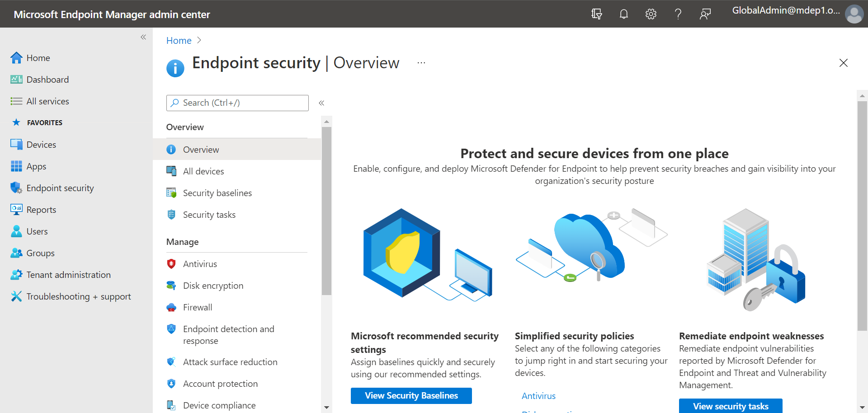Collapse the Endpoint security blade menu
The width and height of the screenshot is (868, 413).
pos(321,103)
